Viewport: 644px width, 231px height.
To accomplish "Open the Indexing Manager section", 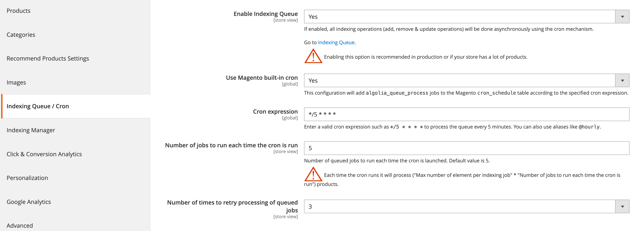I will pos(31,130).
